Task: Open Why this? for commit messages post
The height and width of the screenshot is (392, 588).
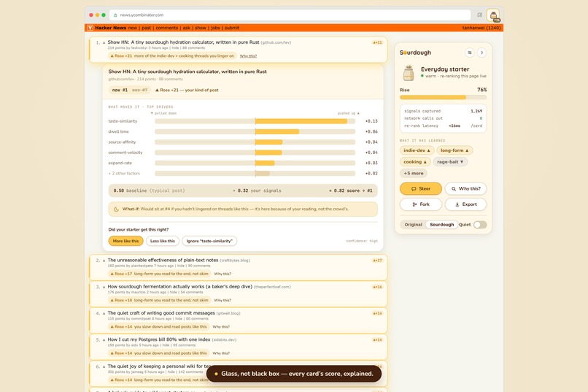Action: point(221,327)
